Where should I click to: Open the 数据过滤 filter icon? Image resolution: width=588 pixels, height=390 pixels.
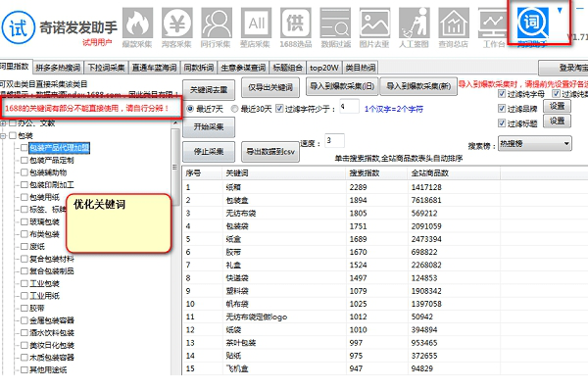(x=335, y=24)
